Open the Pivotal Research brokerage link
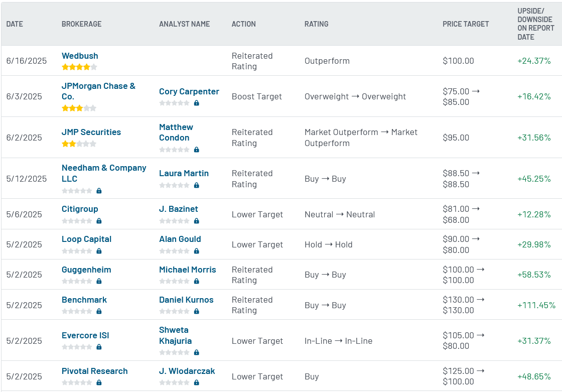Screen dimensions: 562x392 pos(95,371)
